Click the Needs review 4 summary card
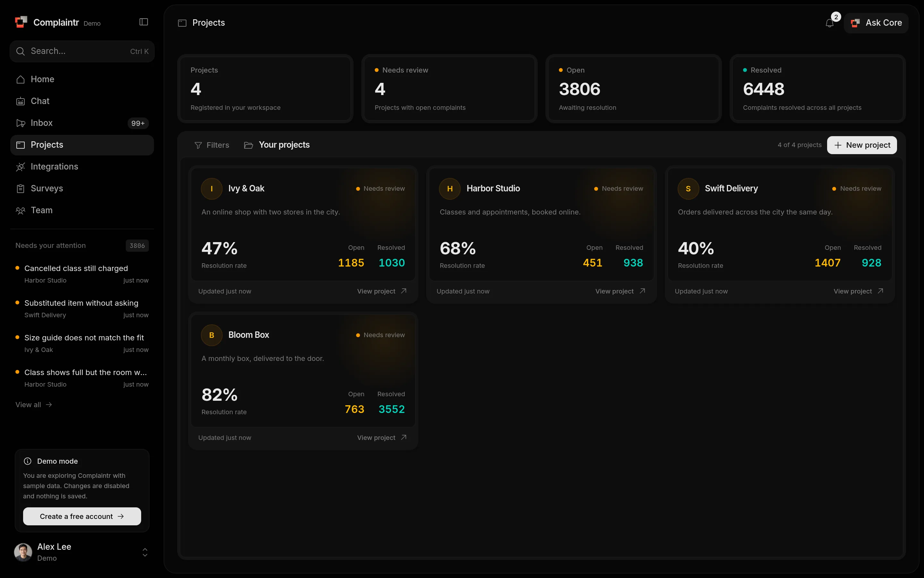This screenshot has height=578, width=924. [449, 89]
